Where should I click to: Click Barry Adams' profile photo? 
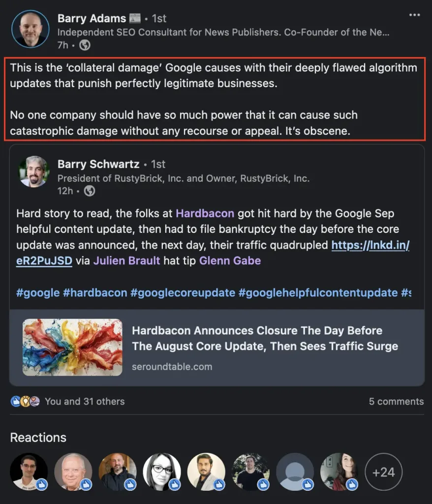pos(31,29)
